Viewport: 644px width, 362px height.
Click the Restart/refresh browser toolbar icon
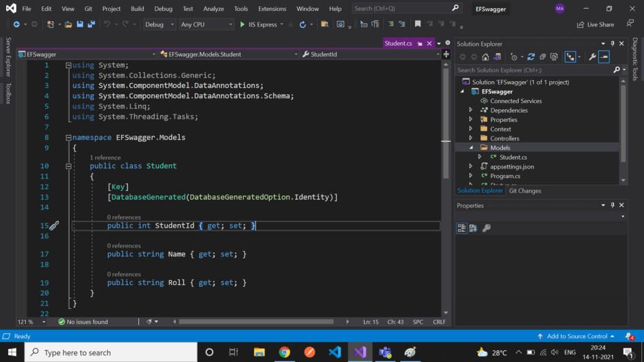303,25
